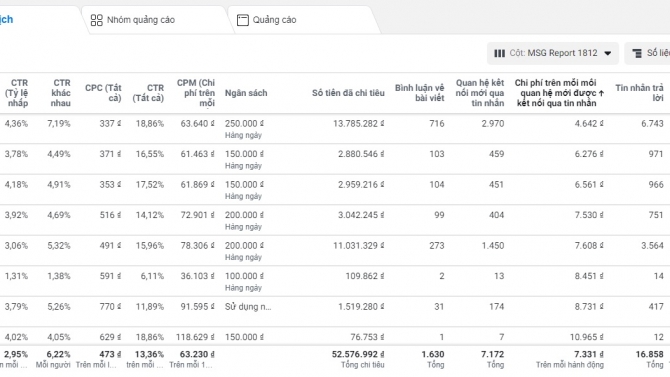670x377 pixels.
Task: Click the spend value 11.031.329 đ
Action: 359,246
